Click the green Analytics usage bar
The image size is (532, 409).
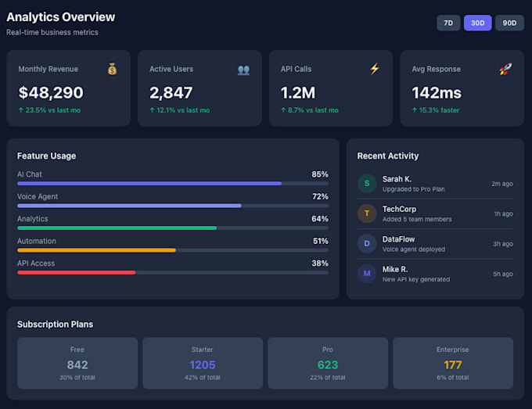coord(173,228)
